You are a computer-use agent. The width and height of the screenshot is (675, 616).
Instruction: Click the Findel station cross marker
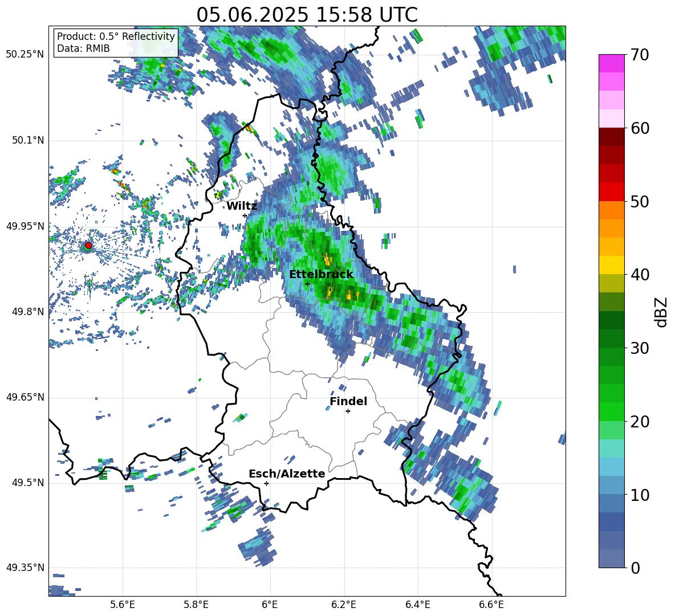[x=348, y=411]
